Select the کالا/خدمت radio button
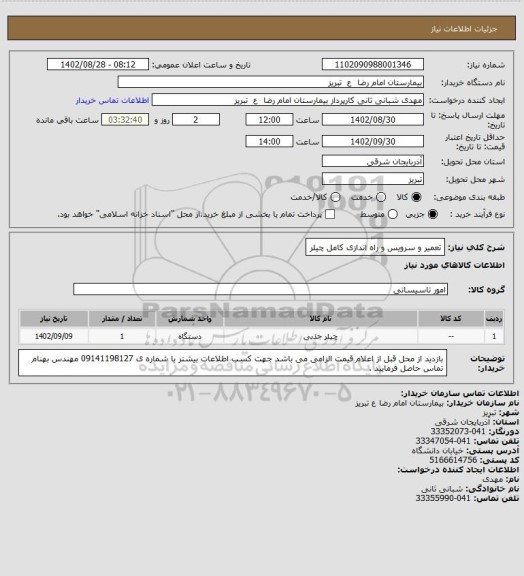 (x=335, y=197)
